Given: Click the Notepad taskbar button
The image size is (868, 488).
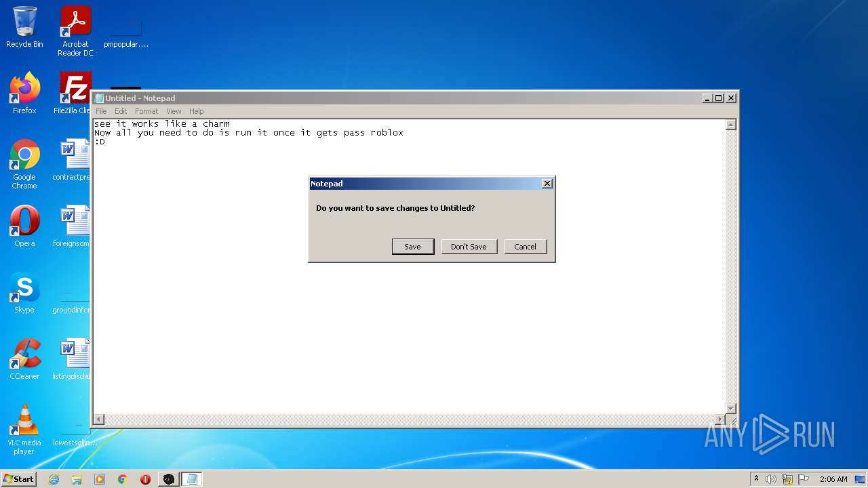Looking at the screenshot, I should (x=192, y=479).
